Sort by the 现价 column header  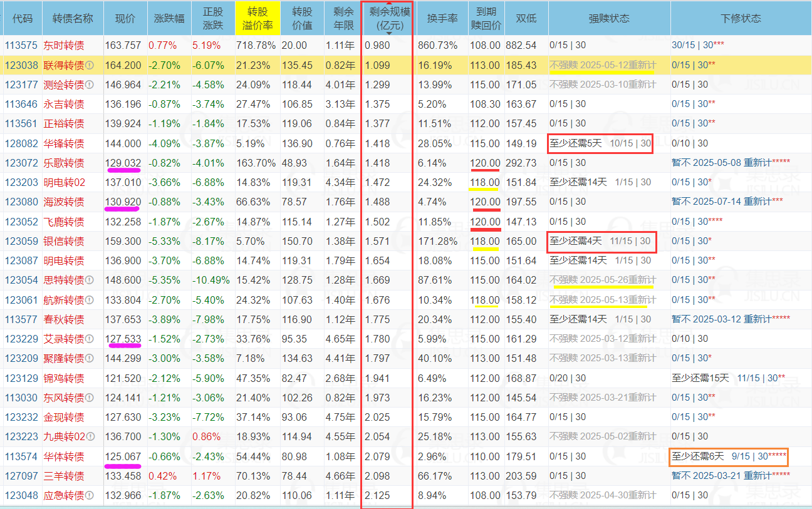(125, 18)
